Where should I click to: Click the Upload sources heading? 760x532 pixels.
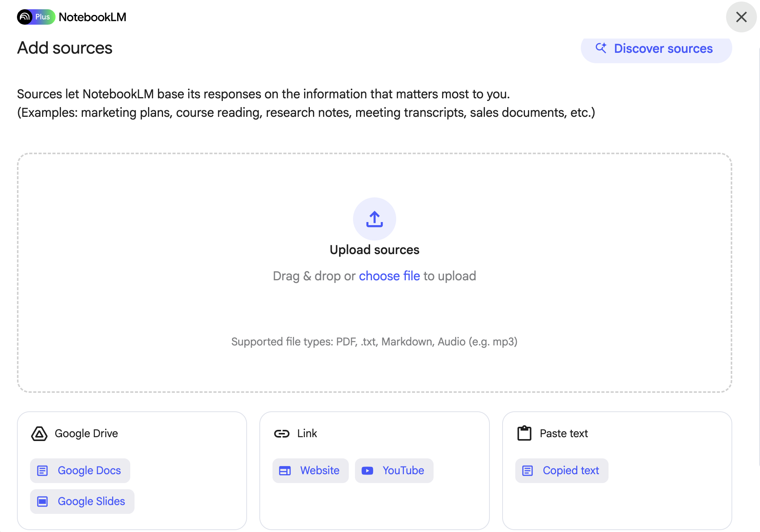click(374, 250)
